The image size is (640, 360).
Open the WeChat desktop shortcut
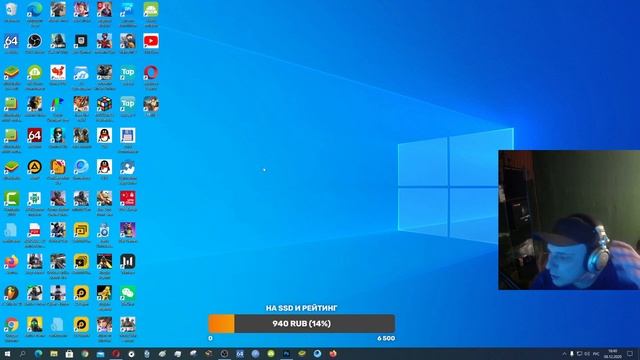pyautogui.click(x=128, y=293)
